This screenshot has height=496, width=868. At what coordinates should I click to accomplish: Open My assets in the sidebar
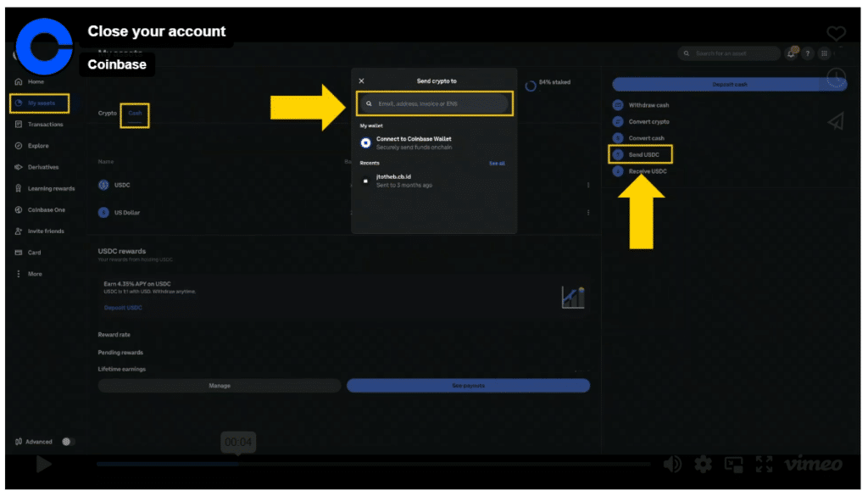[x=39, y=103]
